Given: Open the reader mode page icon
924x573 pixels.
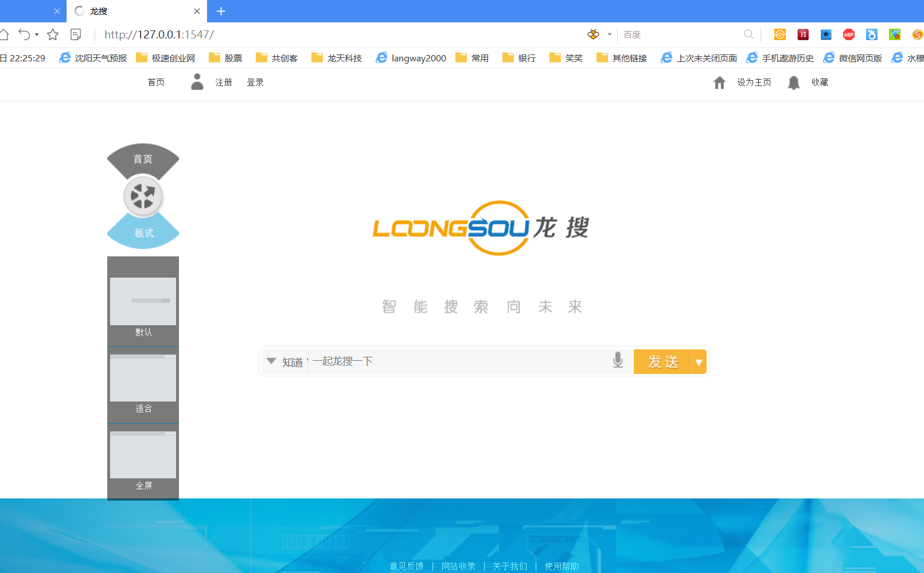Looking at the screenshot, I should point(76,34).
